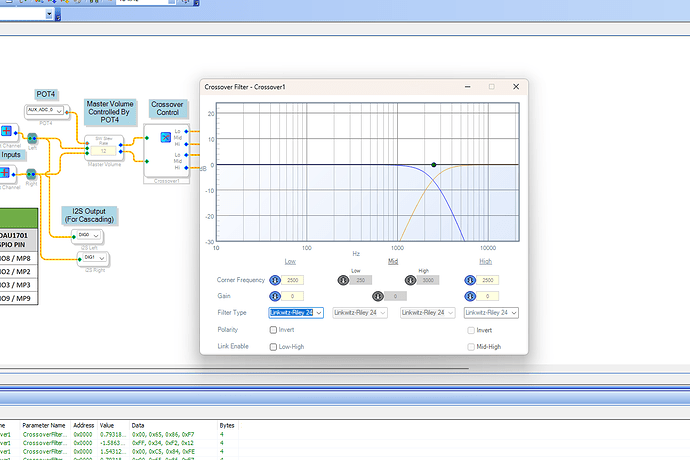This screenshot has width=690, height=460.
Task: Click the Low gain knob icon
Action: click(x=275, y=296)
